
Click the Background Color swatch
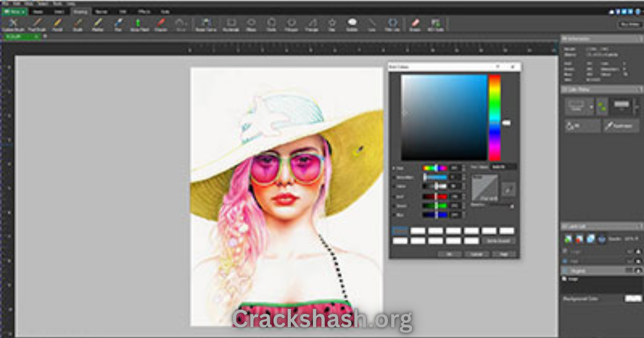(633, 298)
